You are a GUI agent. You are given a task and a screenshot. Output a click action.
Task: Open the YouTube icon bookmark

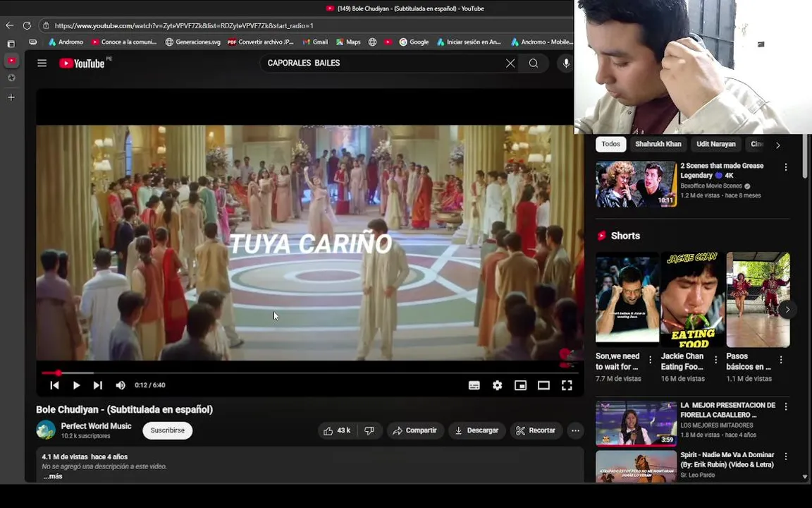[388, 42]
